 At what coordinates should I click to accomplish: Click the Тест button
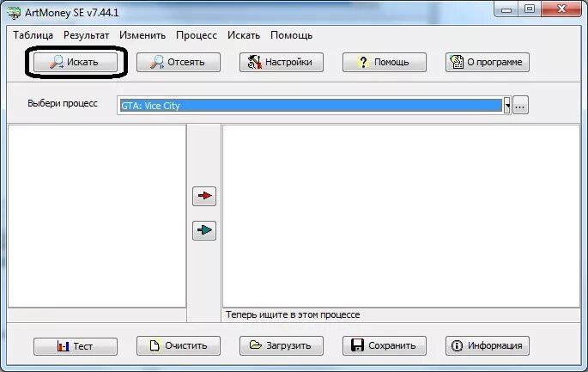click(x=76, y=345)
